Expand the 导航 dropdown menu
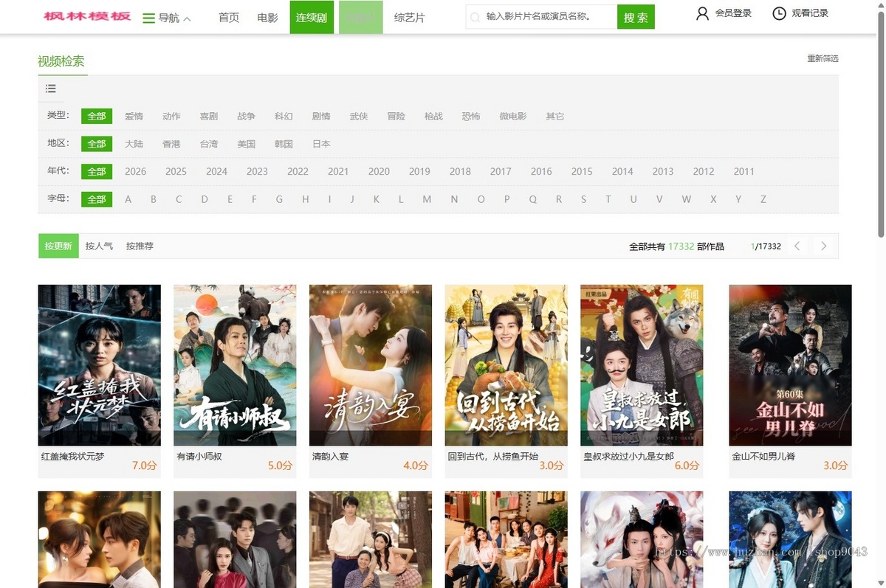The image size is (886, 588). click(167, 18)
